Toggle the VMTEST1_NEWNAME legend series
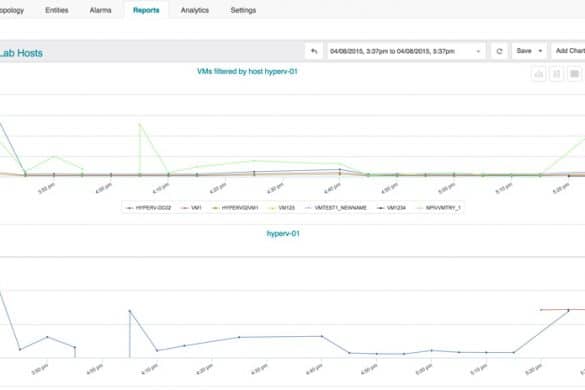 [x=336, y=208]
